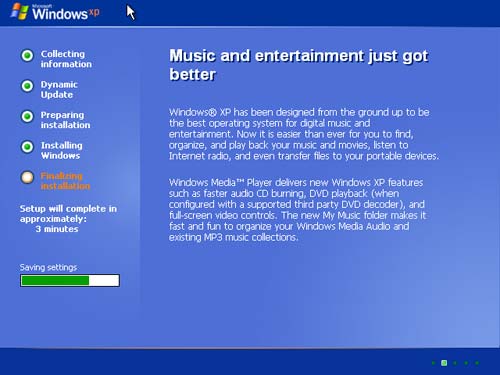Click the orange Finalizing installation label
500x375 pixels.
click(65, 181)
